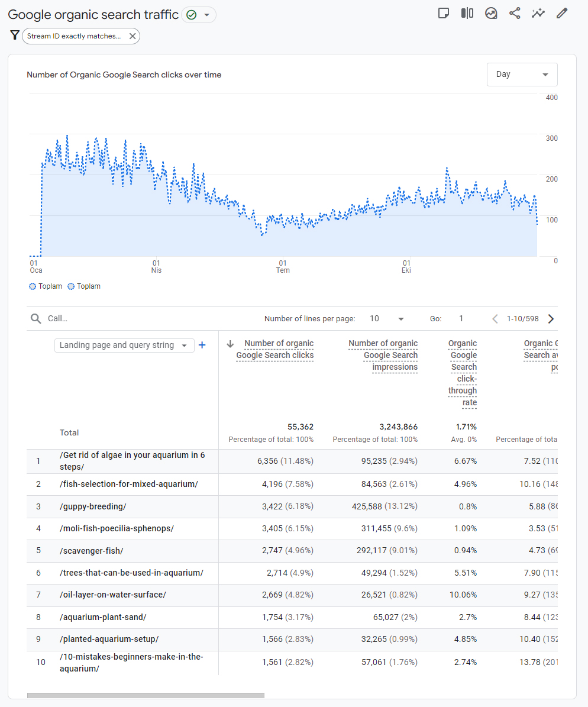Open the compare view columns icon

pos(467,13)
